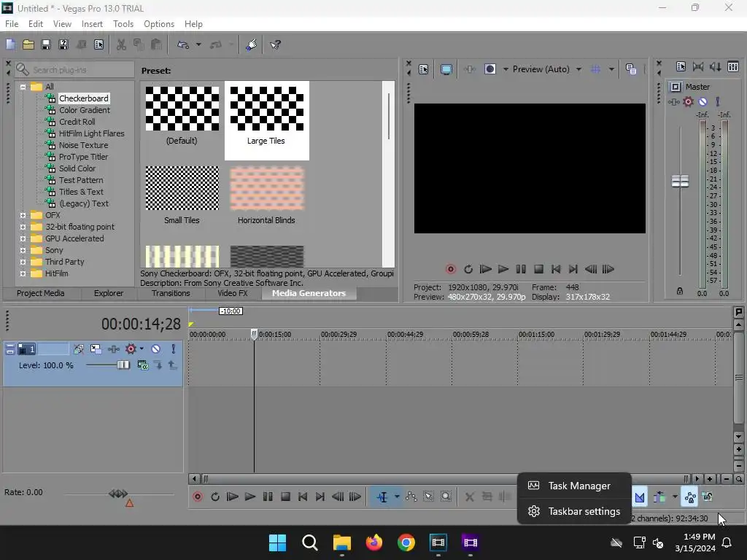
Task: Open the interactive tutorials hand icon
Action: [x=252, y=44]
